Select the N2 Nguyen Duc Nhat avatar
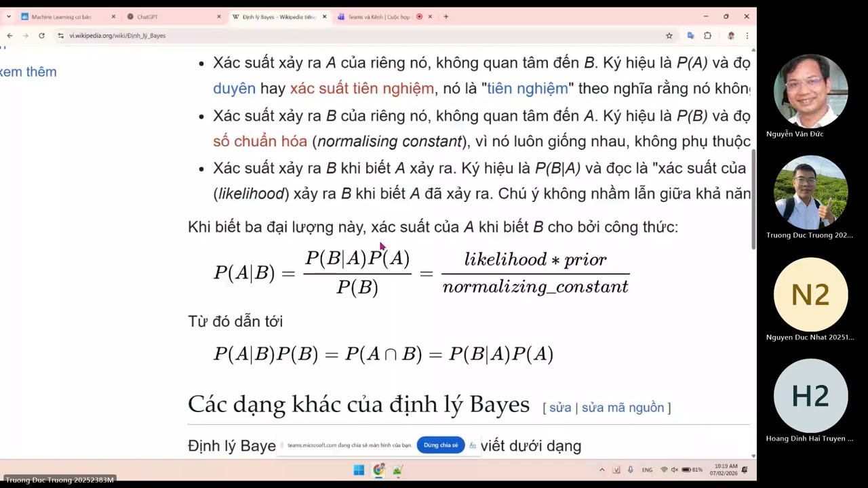Viewport: 868px width, 488px height. coord(810,294)
